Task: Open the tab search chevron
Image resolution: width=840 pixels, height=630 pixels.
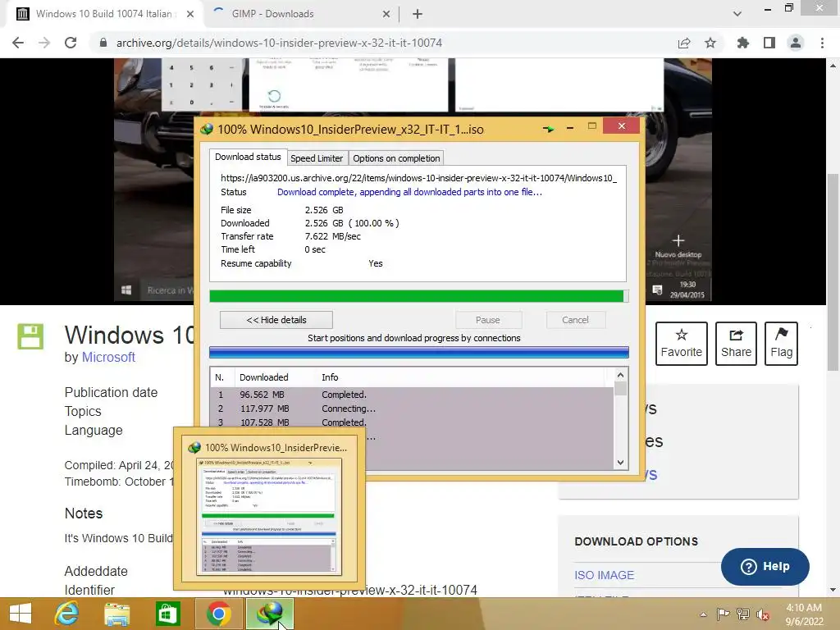Action: pyautogui.click(x=737, y=14)
